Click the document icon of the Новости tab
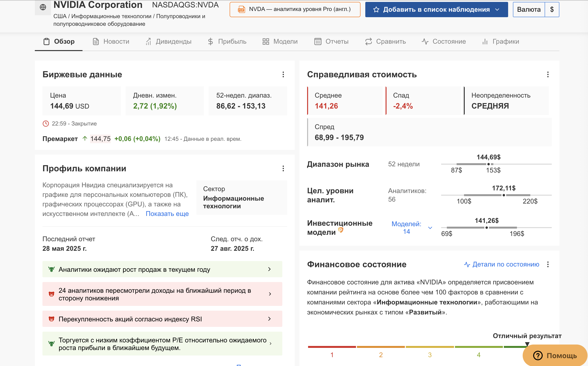The height and width of the screenshot is (366, 588). 96,42
